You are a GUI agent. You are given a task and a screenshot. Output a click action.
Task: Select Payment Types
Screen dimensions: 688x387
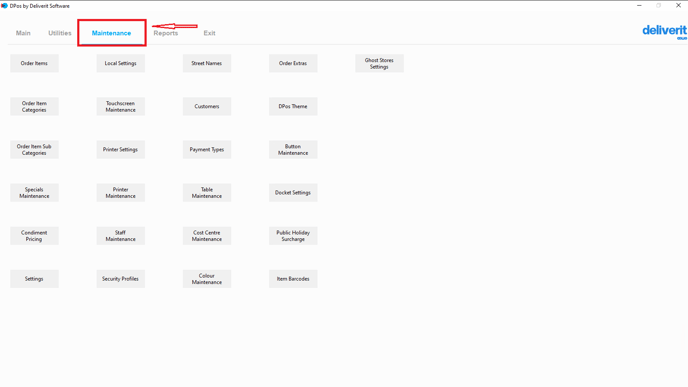click(x=207, y=150)
